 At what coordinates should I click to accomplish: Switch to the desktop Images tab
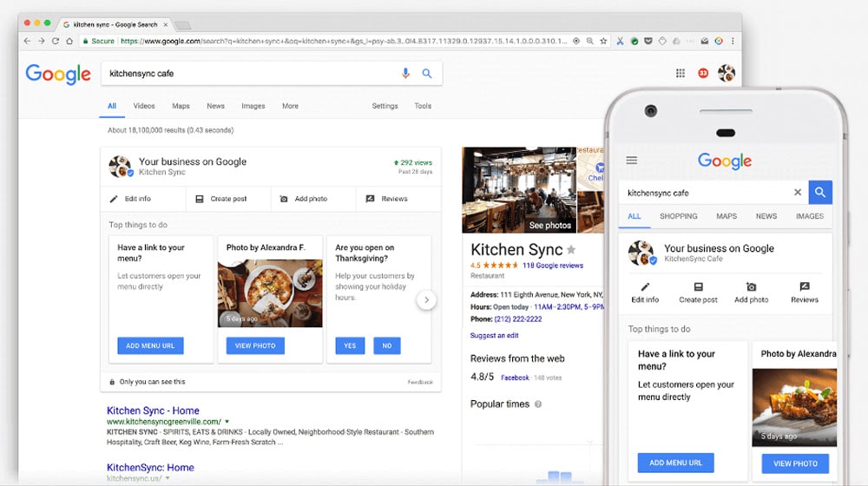pos(253,106)
